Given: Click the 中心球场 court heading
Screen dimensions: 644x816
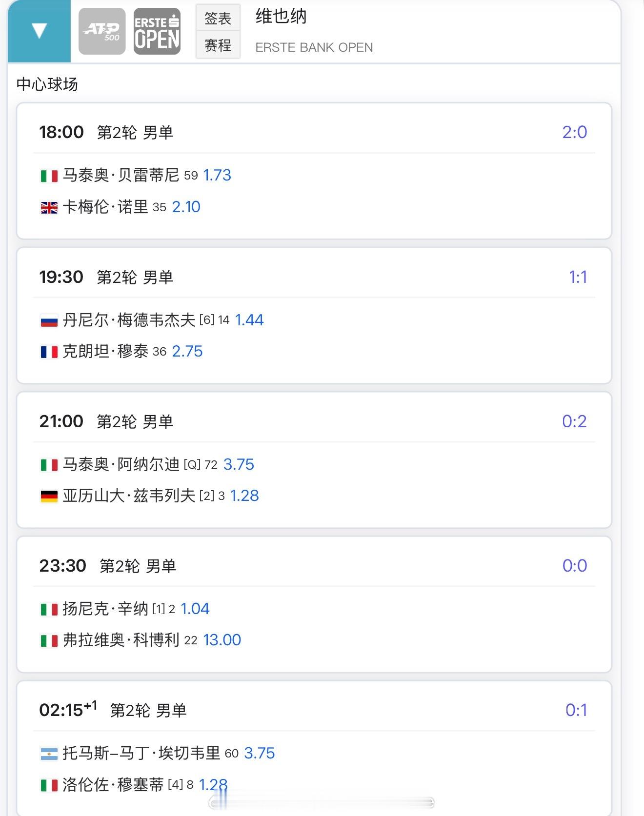Looking at the screenshot, I should pyautogui.click(x=47, y=84).
